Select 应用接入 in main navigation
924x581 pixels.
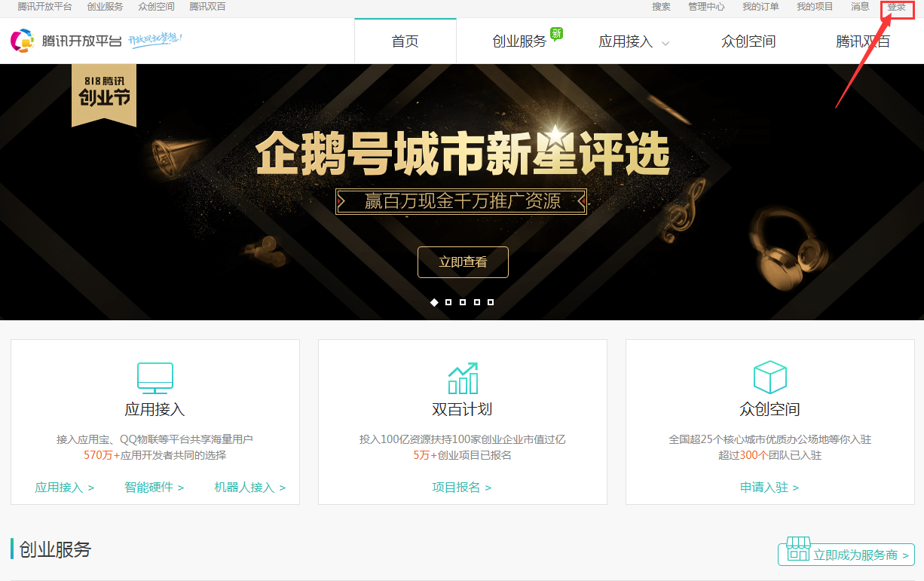click(x=626, y=41)
